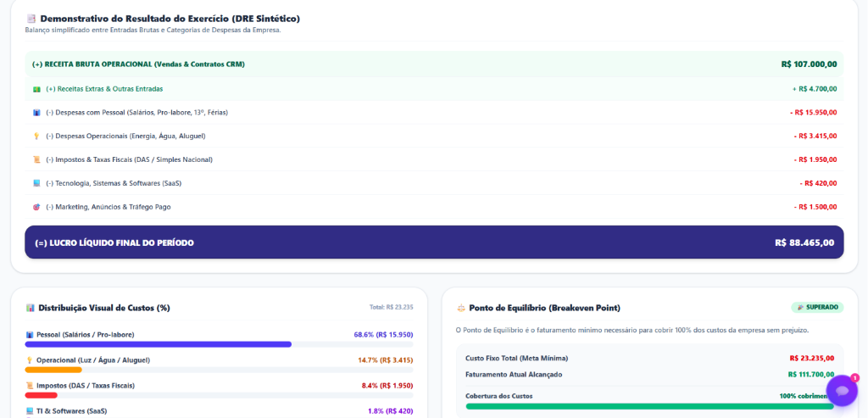Click the people icon beside Despesas com Pessoal
The image size is (868, 418).
coord(36,113)
